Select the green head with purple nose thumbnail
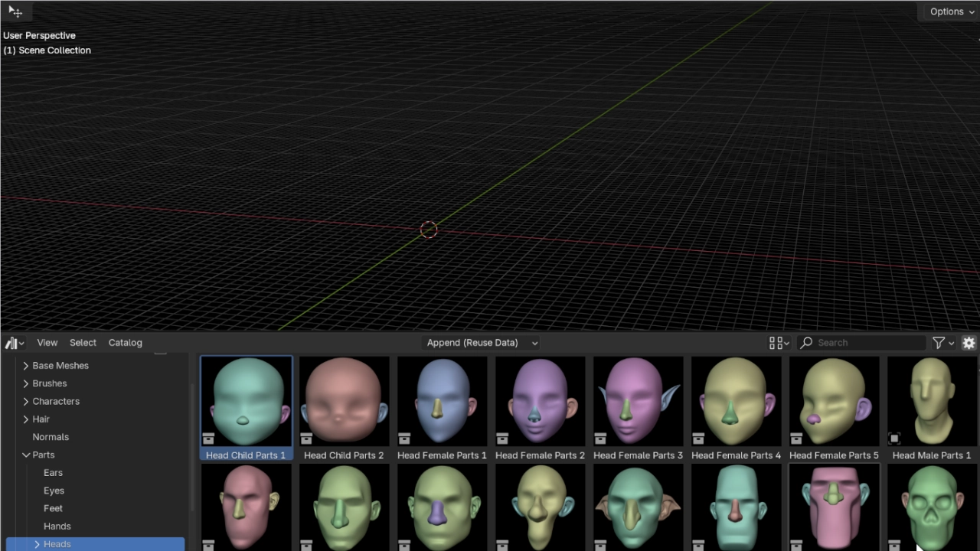The width and height of the screenshot is (980, 551). coord(442,507)
